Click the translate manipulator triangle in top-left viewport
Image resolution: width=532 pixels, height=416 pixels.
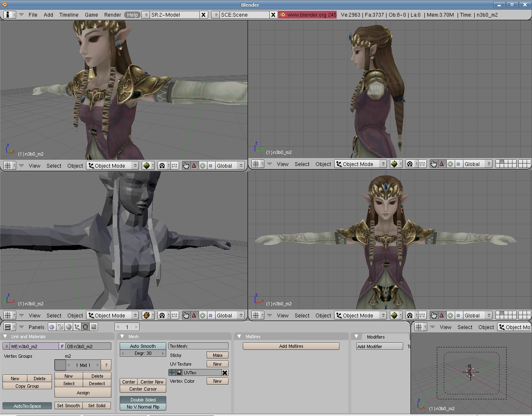pos(194,166)
